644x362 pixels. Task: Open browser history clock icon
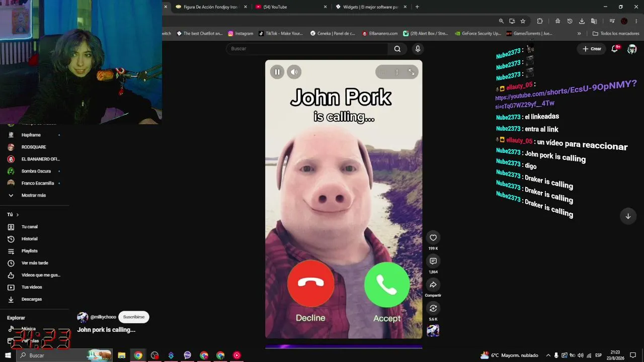[x=570, y=21]
